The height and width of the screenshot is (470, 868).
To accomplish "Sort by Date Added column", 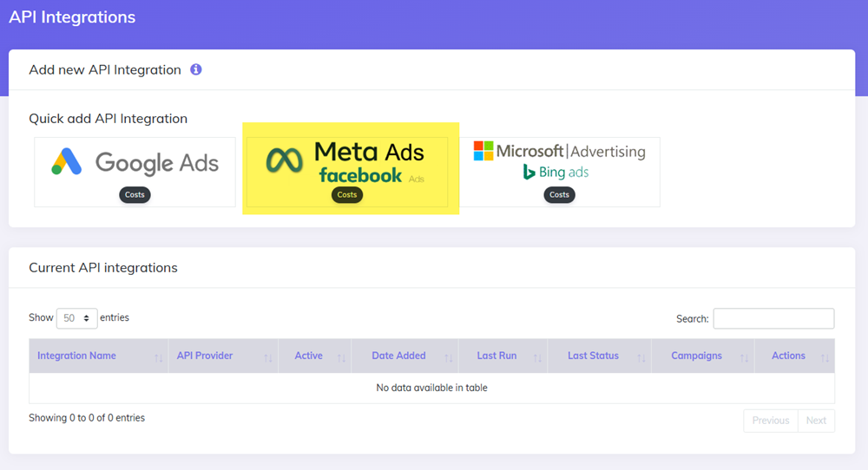I will tap(404, 356).
